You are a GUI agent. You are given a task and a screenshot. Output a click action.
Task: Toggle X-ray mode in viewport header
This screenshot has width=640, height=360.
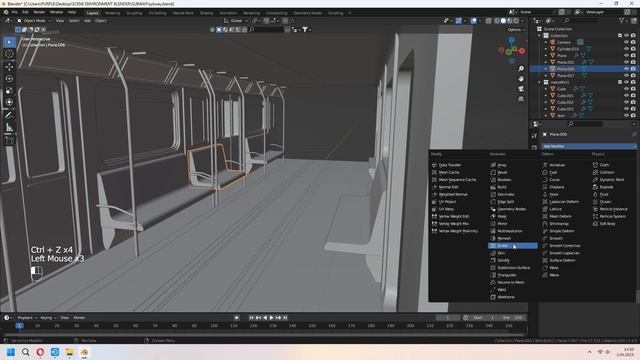pos(489,21)
